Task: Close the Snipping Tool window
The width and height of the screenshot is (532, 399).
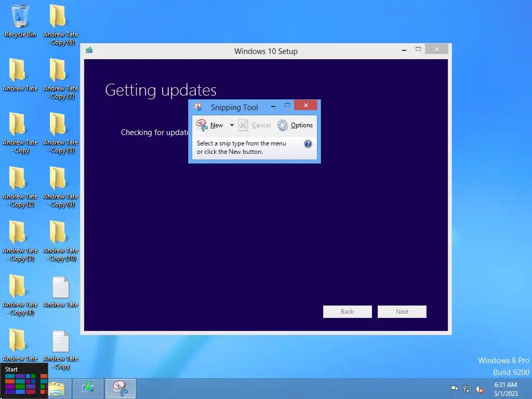Action: pyautogui.click(x=305, y=105)
